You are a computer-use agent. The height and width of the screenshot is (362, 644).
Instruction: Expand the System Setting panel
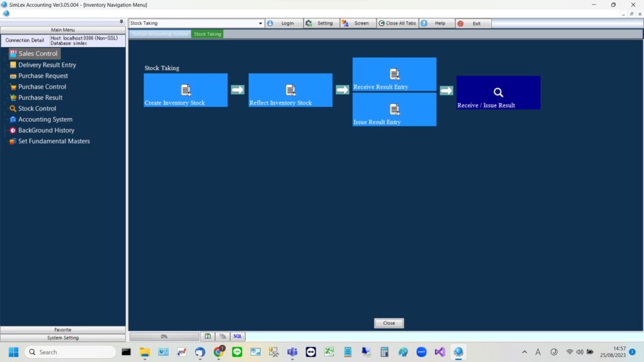(63, 337)
